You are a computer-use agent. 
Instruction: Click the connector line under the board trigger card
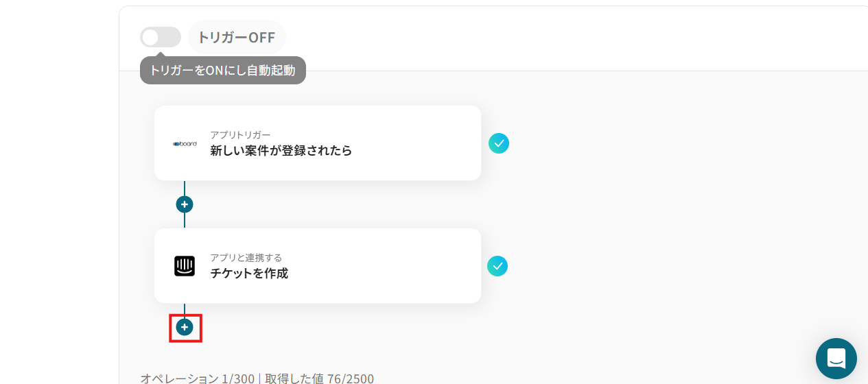tap(185, 188)
